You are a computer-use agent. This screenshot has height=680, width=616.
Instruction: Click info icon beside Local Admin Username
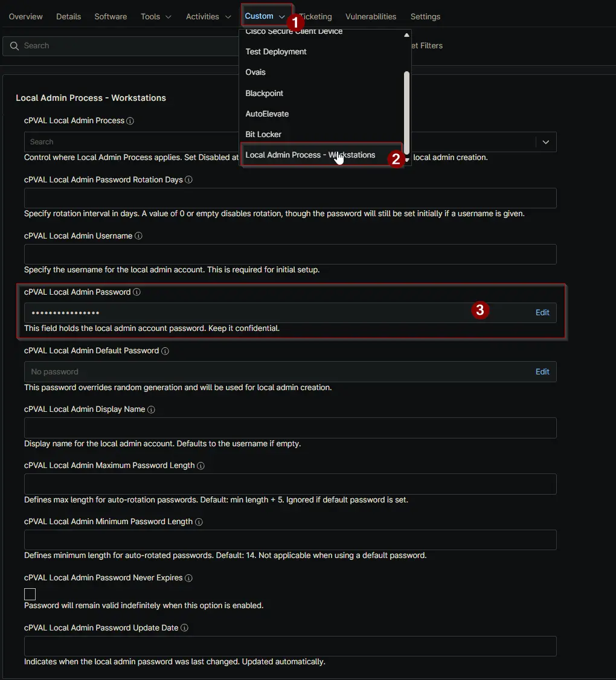coord(138,236)
